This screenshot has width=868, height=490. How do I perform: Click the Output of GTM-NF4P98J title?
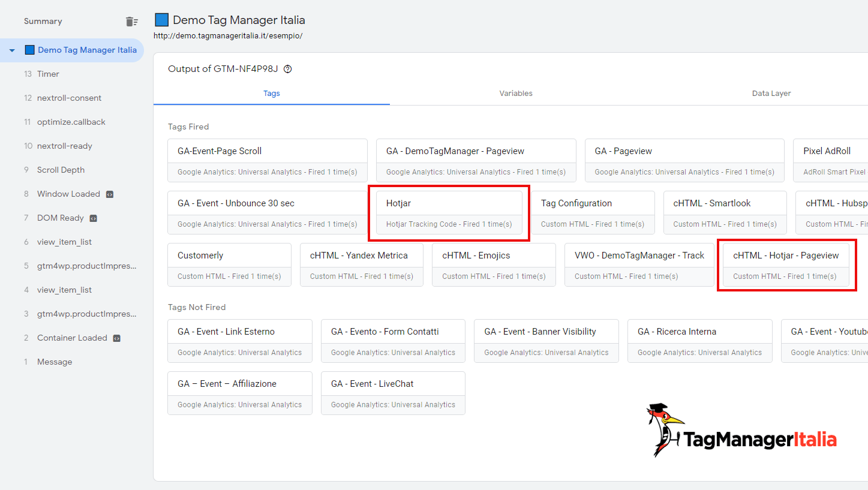(x=223, y=69)
